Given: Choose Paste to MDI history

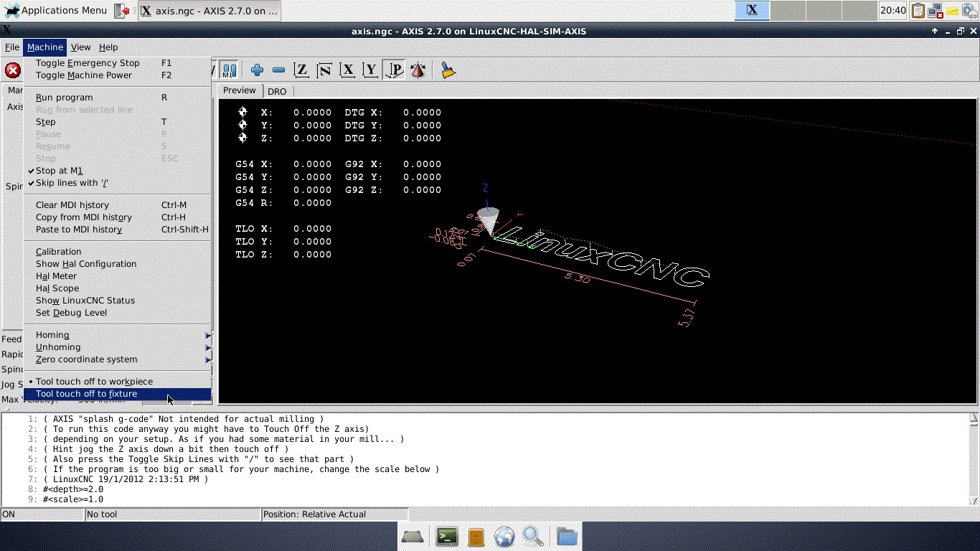Looking at the screenshot, I should click(x=118, y=230).
